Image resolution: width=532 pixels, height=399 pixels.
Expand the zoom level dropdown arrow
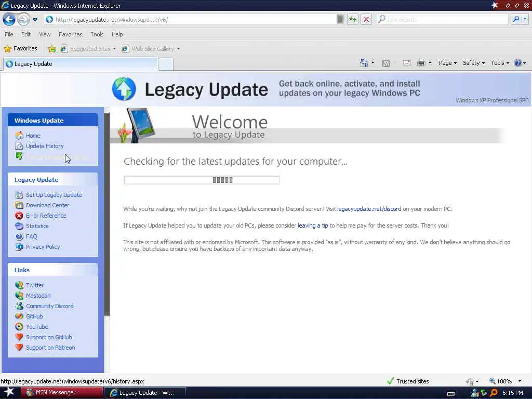click(x=520, y=381)
